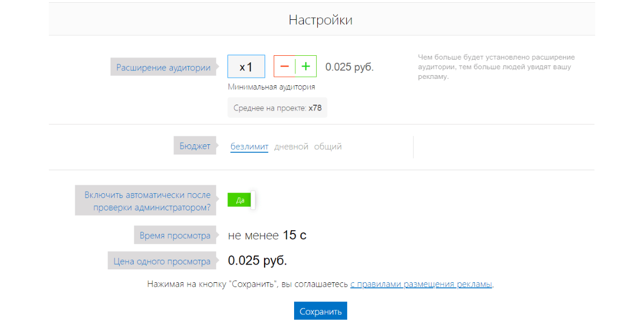Click the audience expansion hint text
This screenshot has width=644, height=322.
point(496,67)
